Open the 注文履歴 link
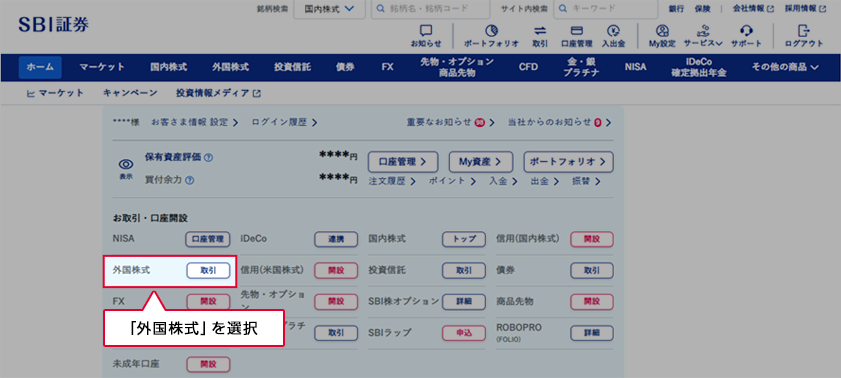This screenshot has width=841, height=378. click(x=392, y=181)
